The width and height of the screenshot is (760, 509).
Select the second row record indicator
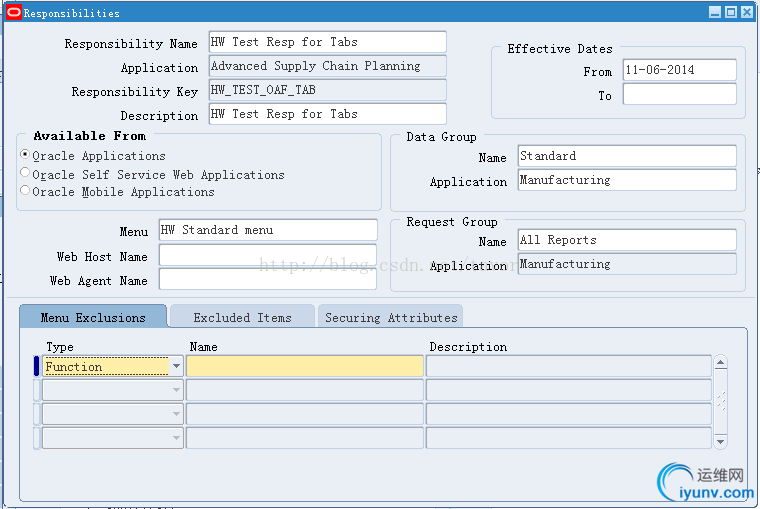[36, 390]
